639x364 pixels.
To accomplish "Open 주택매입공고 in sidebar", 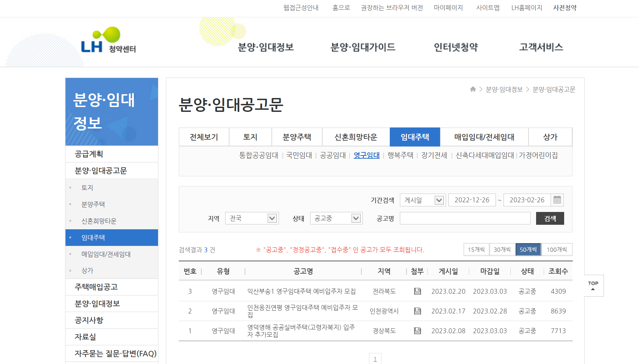I will tap(112, 287).
